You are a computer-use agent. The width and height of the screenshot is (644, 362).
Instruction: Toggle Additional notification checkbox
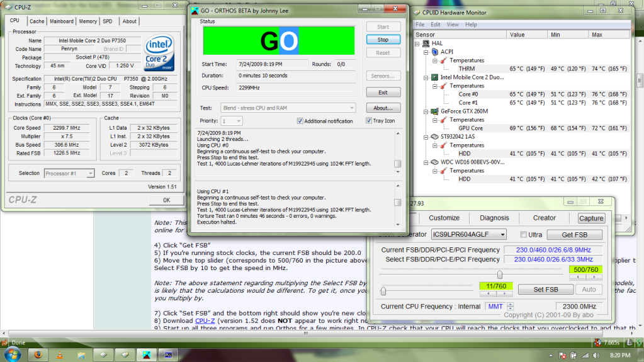coord(300,121)
